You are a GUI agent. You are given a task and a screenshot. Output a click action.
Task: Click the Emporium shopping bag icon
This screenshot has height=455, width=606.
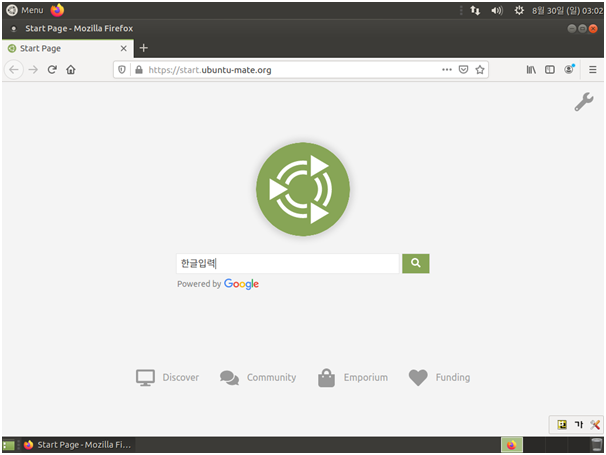(x=326, y=378)
